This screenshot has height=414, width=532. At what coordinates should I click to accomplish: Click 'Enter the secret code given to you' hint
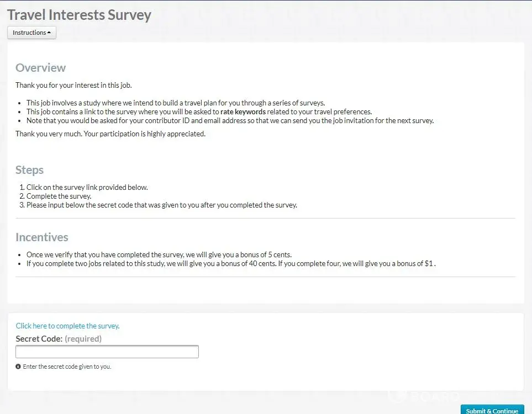pos(67,367)
